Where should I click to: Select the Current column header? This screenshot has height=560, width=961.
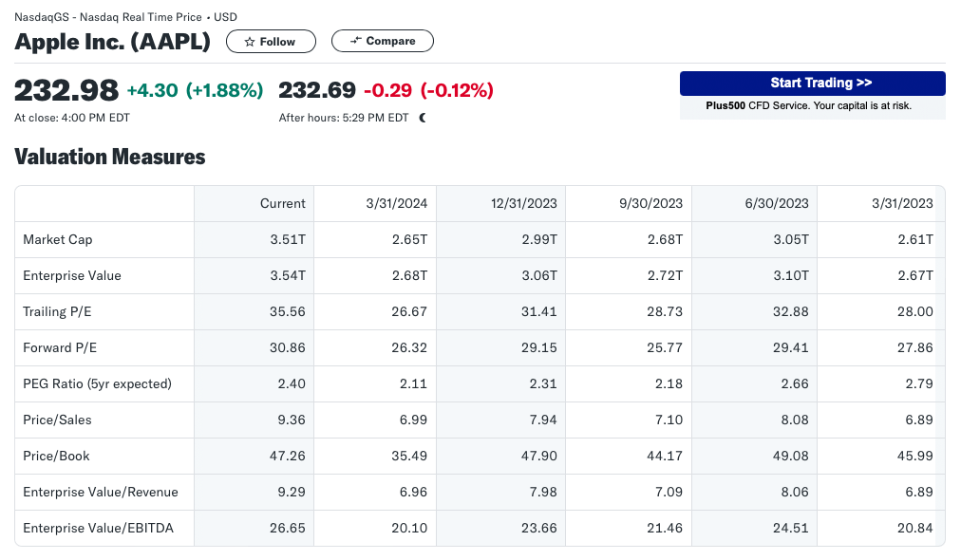[x=283, y=203]
